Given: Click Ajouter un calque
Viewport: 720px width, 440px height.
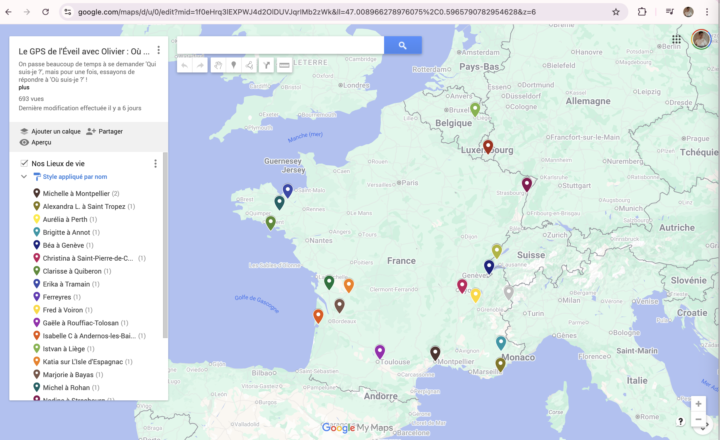Looking at the screenshot, I should (x=51, y=131).
